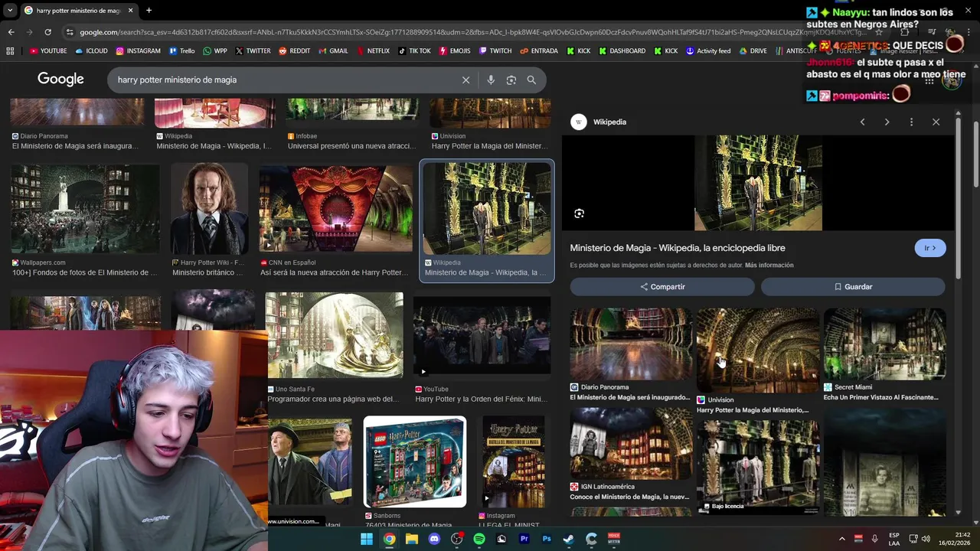
Task: Open the large preview image
Action: click(758, 183)
